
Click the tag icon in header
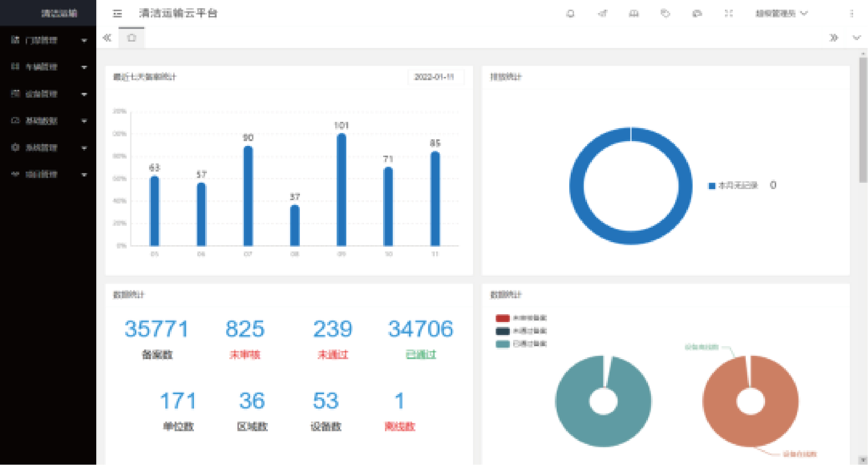tap(665, 14)
